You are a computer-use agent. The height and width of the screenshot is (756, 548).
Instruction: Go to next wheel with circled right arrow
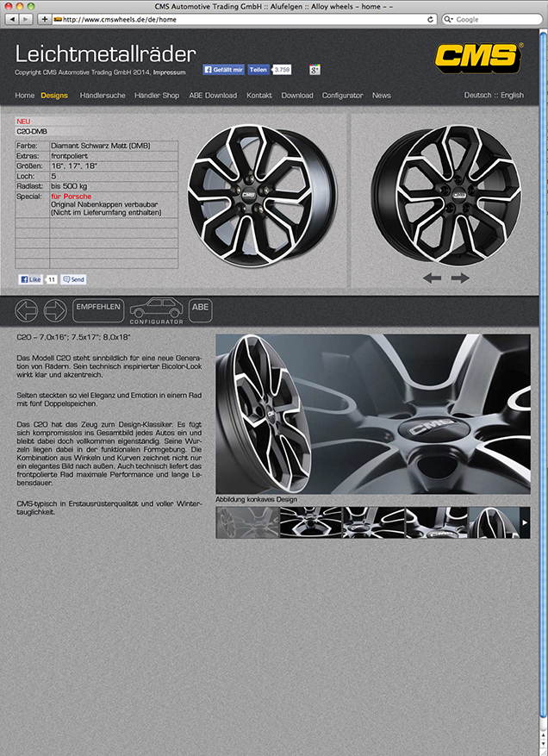55,309
